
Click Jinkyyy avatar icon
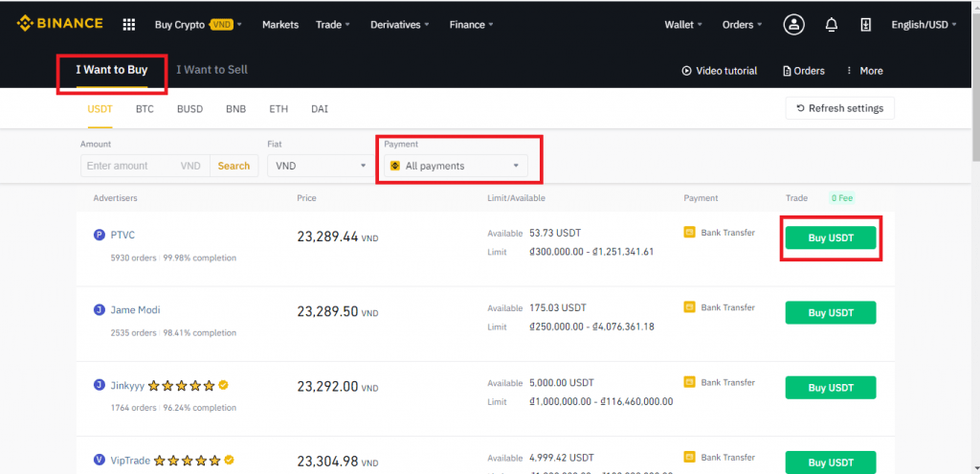(99, 385)
